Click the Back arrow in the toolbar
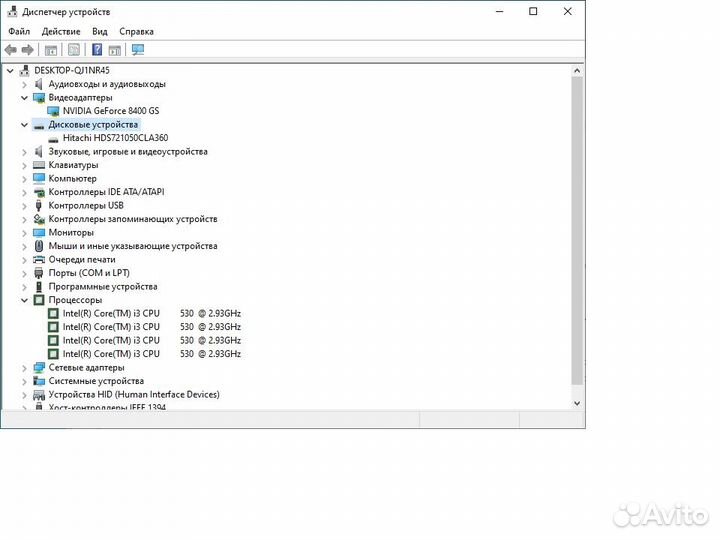Image resolution: width=720 pixels, height=540 pixels. (x=10, y=50)
